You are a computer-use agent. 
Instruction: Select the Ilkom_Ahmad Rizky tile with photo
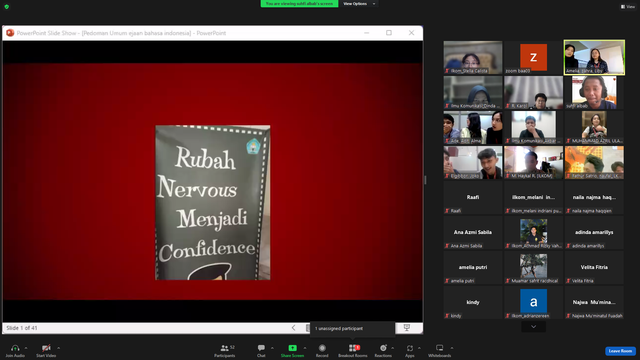[533, 233]
